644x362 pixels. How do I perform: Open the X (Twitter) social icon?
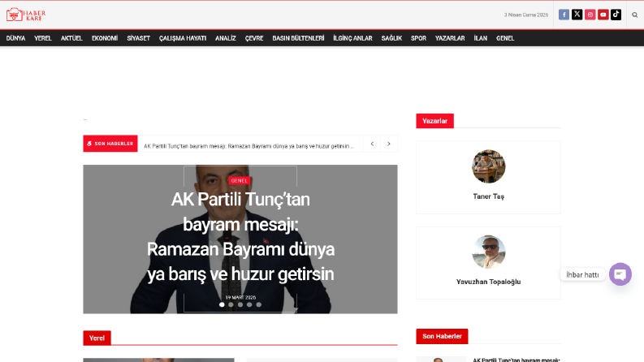pyautogui.click(x=577, y=15)
